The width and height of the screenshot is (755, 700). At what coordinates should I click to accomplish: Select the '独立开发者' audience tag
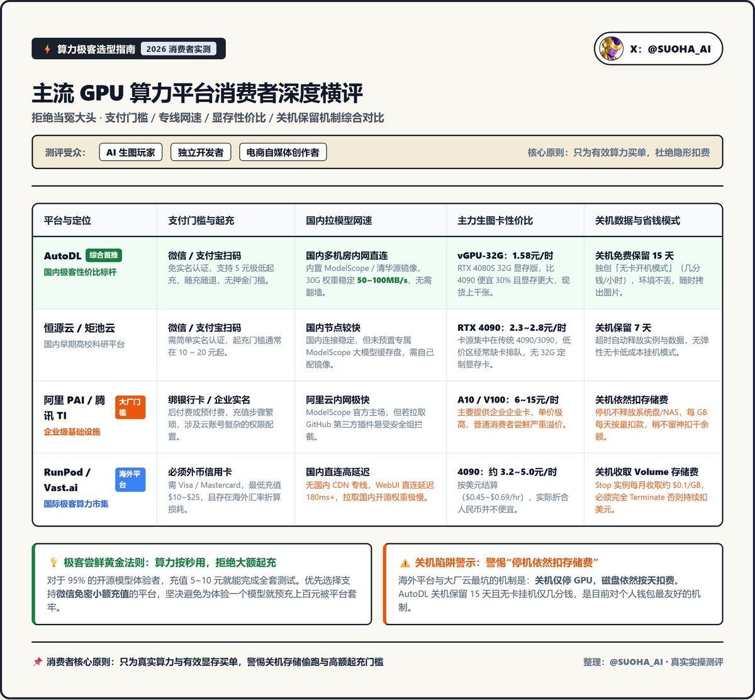[x=201, y=152]
